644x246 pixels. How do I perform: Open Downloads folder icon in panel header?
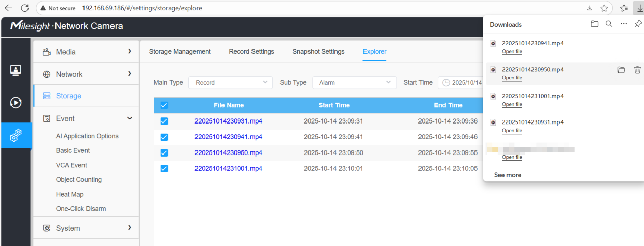(594, 24)
